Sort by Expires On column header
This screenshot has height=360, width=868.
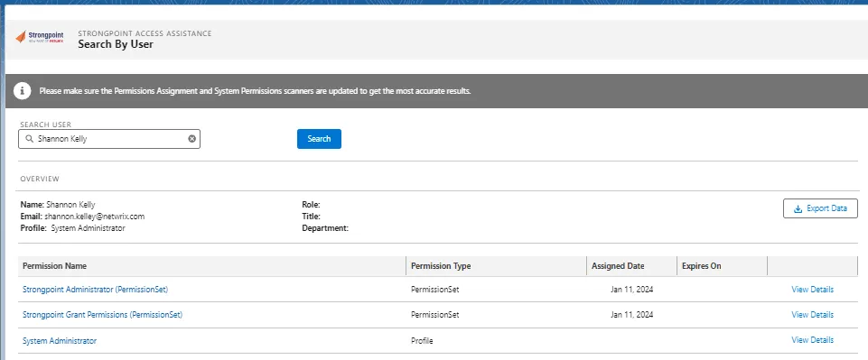(702, 266)
